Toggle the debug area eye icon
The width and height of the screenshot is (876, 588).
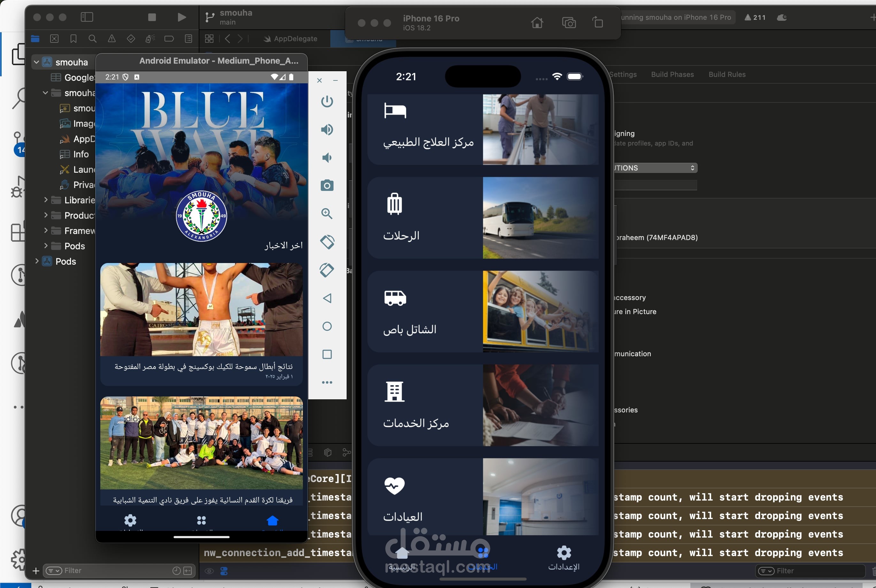click(209, 571)
